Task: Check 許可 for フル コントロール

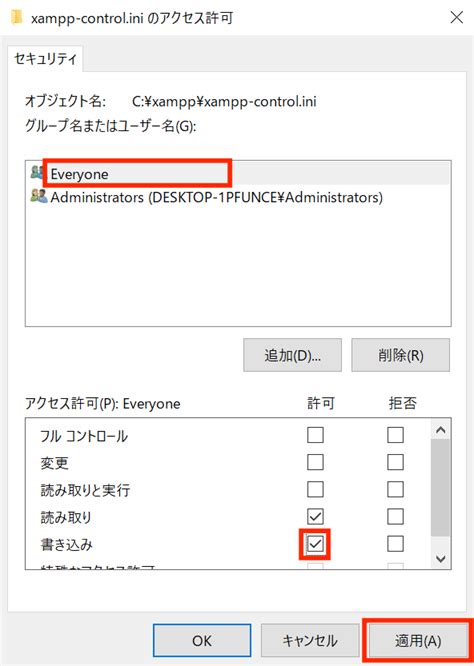Action: pos(315,435)
